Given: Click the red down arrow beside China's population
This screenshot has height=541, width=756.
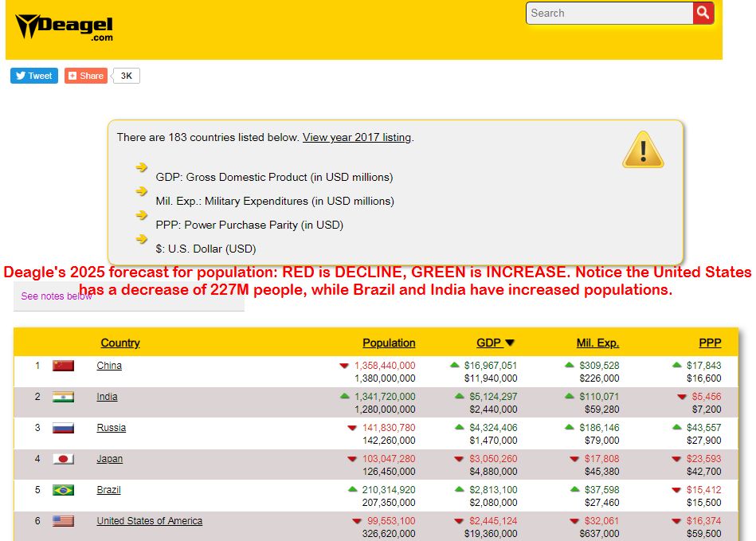Looking at the screenshot, I should (x=344, y=366).
